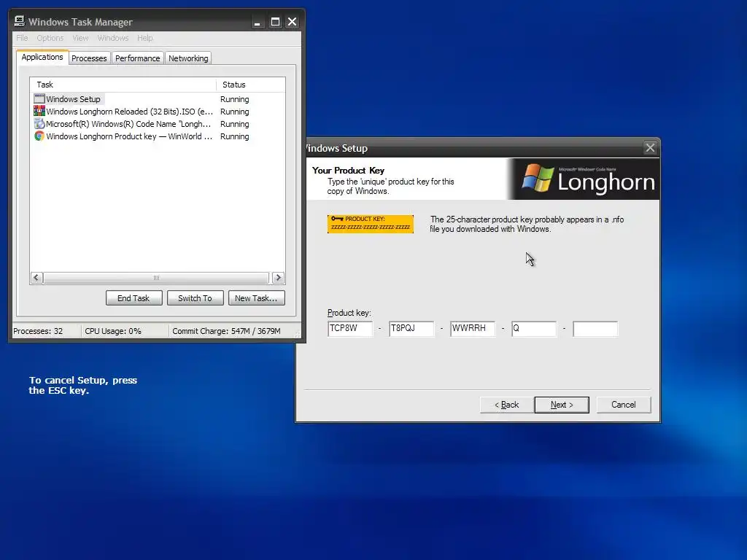
Task: Click the Windows flag logo in the Longhorn banner
Action: 538,178
